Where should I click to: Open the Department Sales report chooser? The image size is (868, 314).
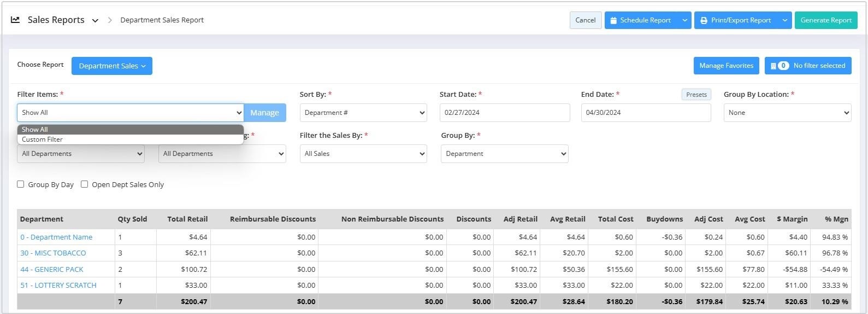pyautogui.click(x=112, y=66)
